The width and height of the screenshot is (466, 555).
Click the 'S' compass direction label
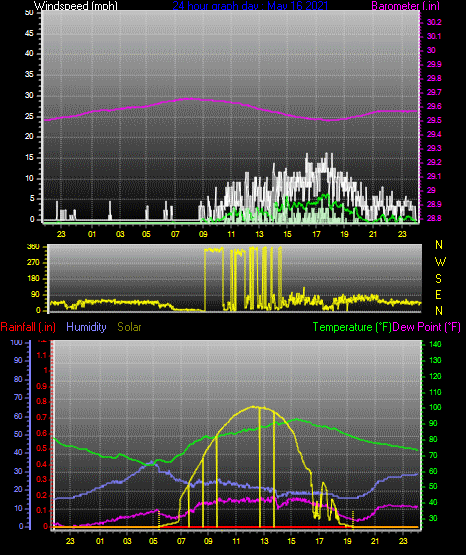pos(438,279)
